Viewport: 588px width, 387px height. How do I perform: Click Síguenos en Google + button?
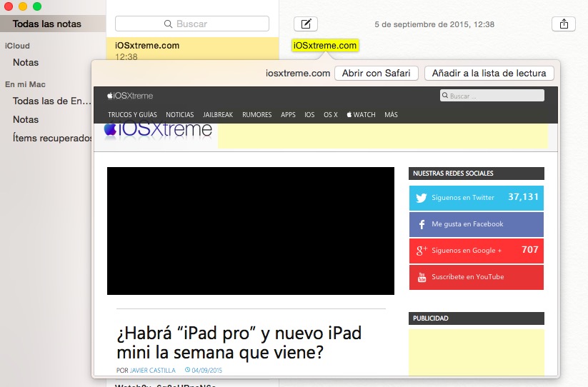(x=477, y=251)
